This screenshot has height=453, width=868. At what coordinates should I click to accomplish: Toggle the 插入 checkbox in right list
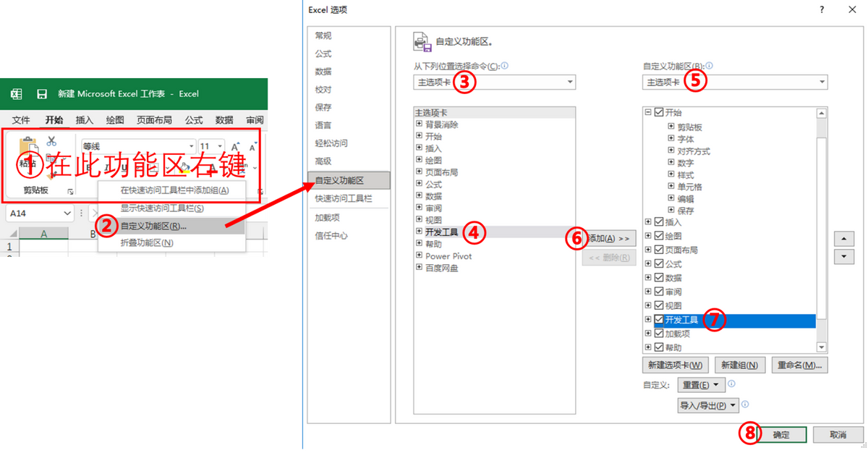click(658, 222)
